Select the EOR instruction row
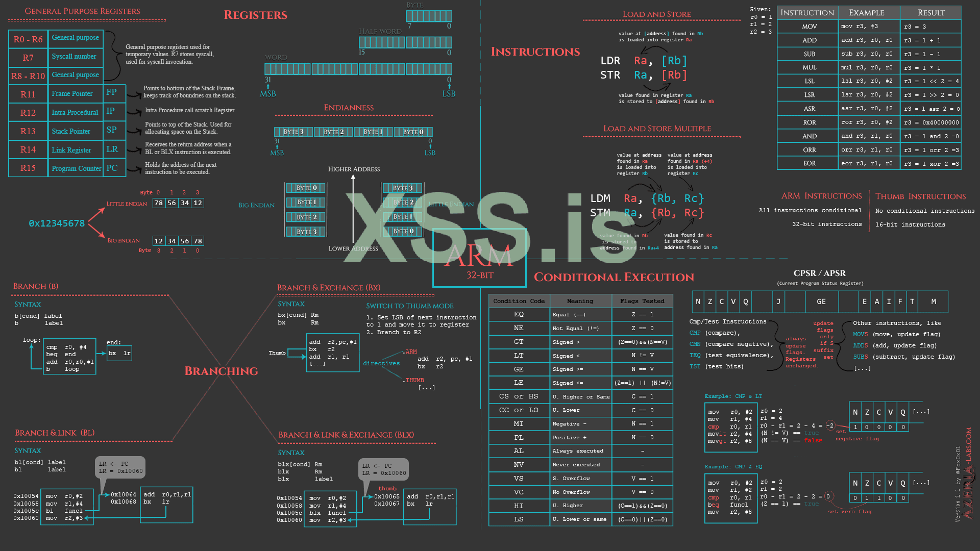This screenshot has height=551, width=980. pyautogui.click(x=809, y=163)
